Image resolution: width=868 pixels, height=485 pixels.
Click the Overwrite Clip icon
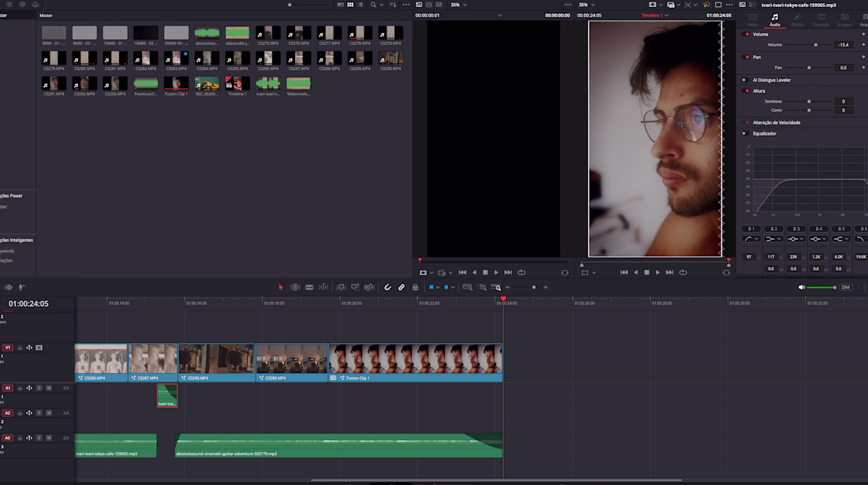click(355, 288)
